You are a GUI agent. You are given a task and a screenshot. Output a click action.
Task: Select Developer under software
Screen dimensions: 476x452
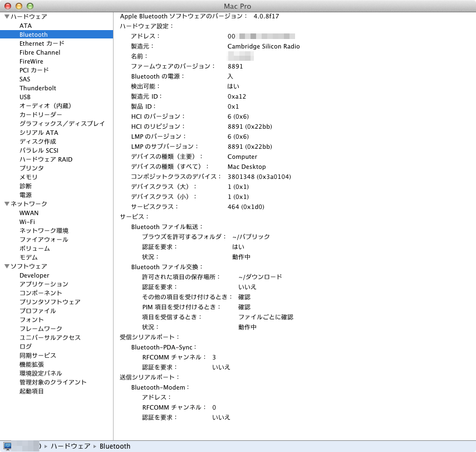point(35,275)
